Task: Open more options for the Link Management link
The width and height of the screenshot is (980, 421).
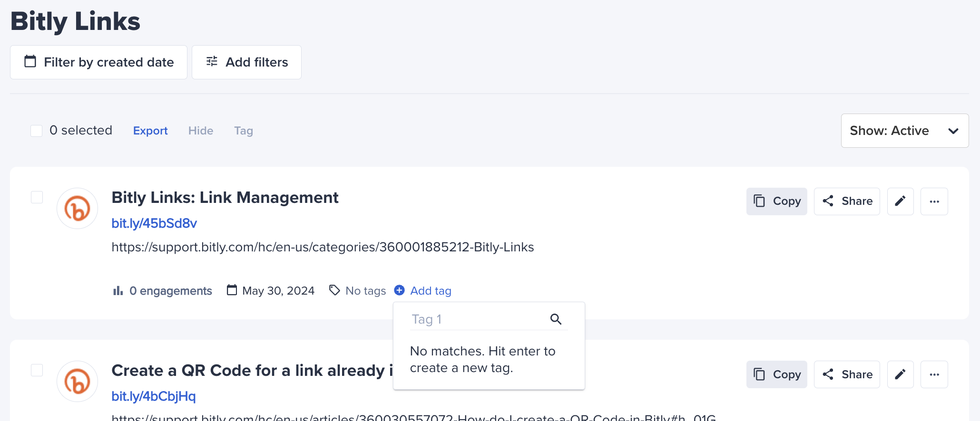Action: point(934,201)
